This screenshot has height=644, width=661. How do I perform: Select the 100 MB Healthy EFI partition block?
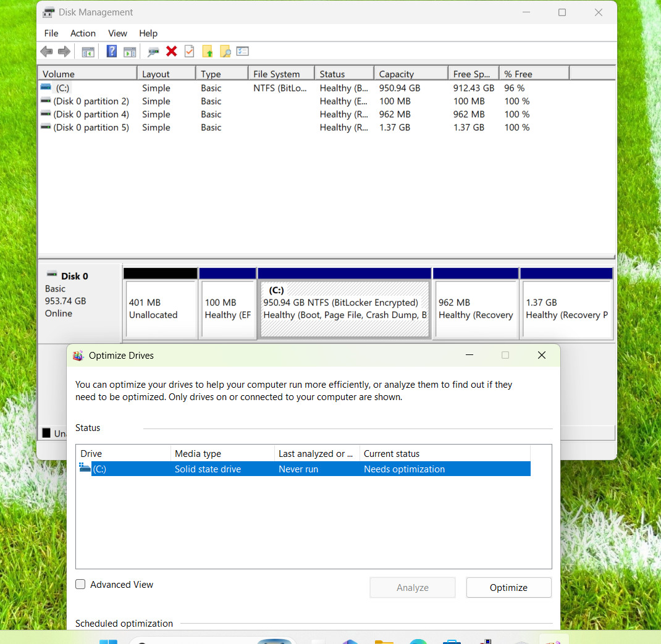click(x=228, y=308)
